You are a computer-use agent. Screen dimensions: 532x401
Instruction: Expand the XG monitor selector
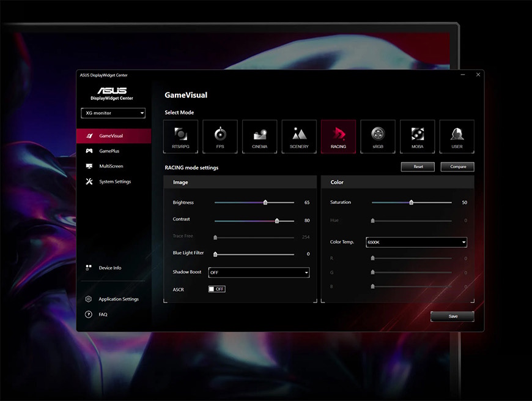point(113,113)
